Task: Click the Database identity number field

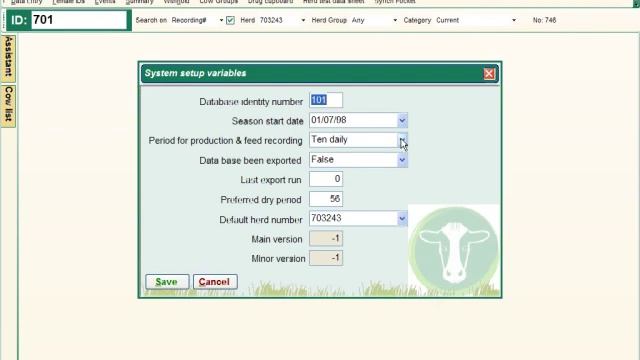Action: pos(326,100)
